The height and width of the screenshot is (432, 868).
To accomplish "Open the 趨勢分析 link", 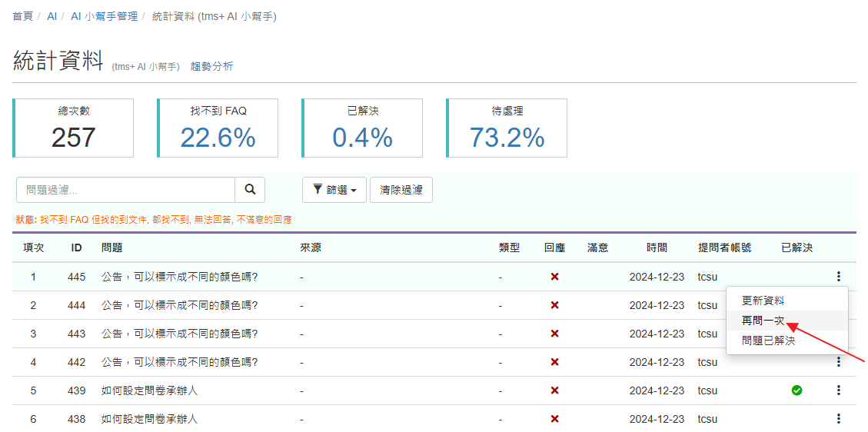I will pyautogui.click(x=211, y=67).
